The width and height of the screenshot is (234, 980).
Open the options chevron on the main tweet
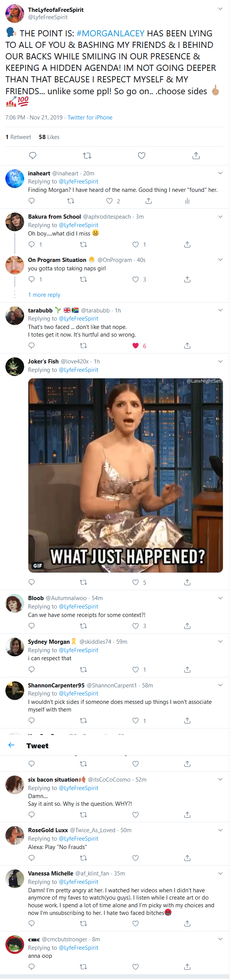220,9
